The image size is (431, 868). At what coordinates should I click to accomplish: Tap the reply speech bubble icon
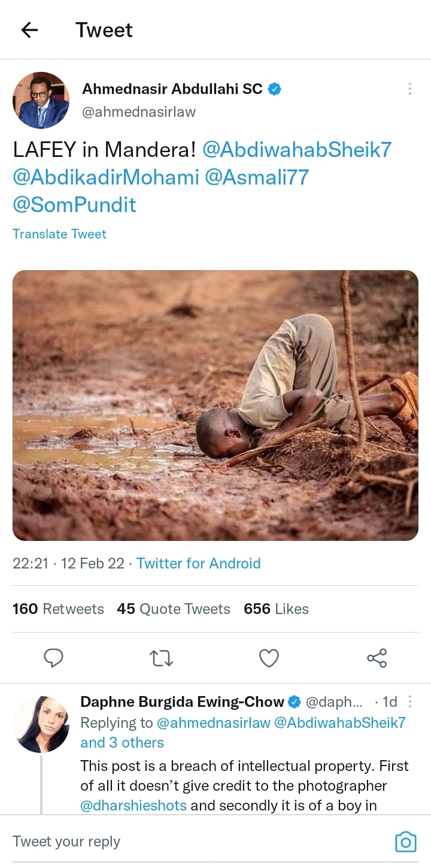point(54,658)
